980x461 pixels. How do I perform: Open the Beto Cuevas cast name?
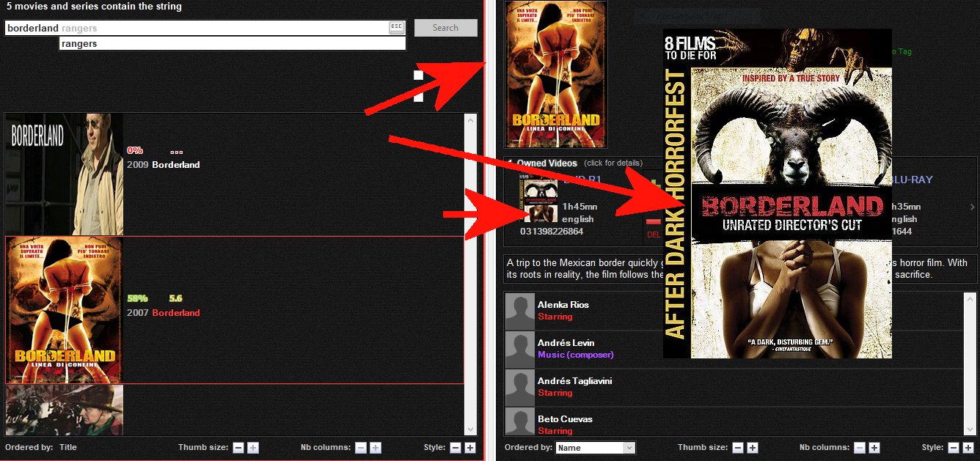point(566,419)
